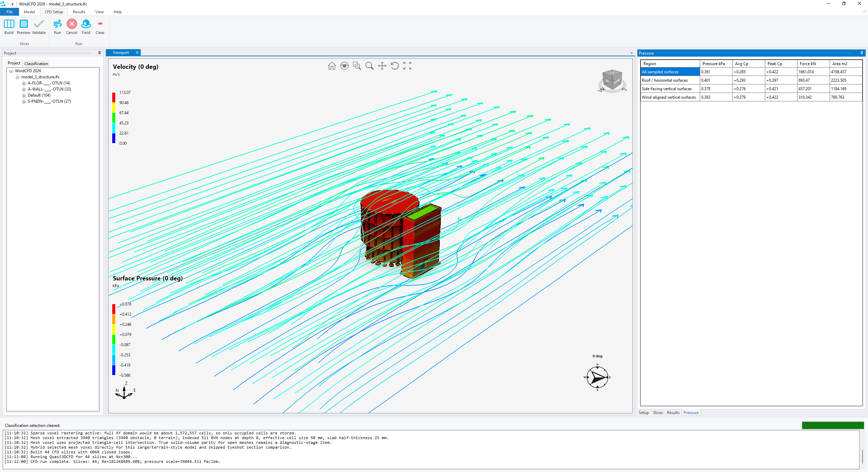
Task: Expand the A-FLOR-___-OTLN (14) node
Action: 24,83
